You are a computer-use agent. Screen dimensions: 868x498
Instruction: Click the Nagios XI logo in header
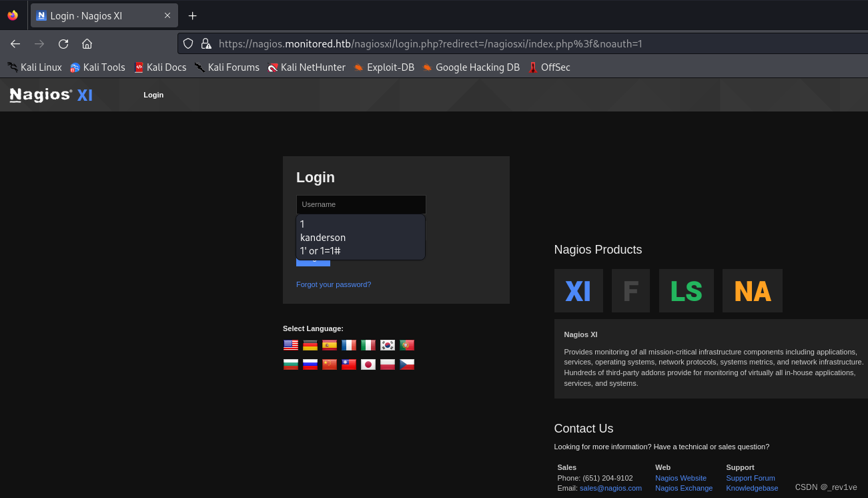coord(51,95)
